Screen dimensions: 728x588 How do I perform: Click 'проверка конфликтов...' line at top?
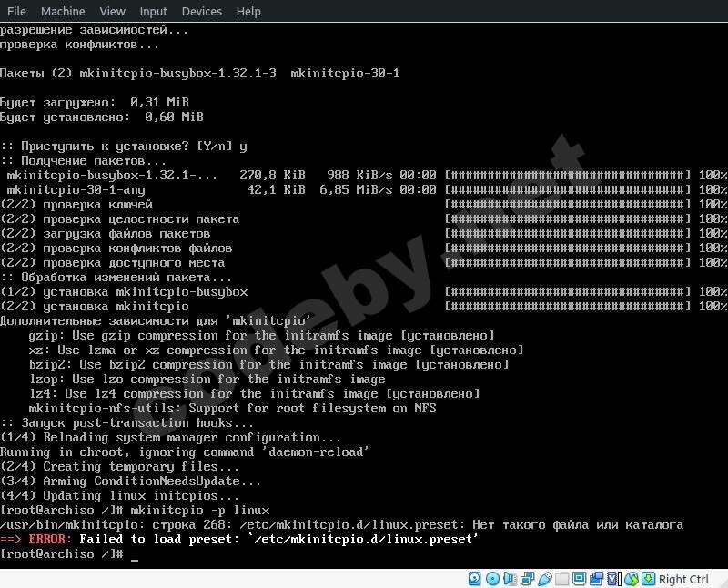(x=79, y=45)
